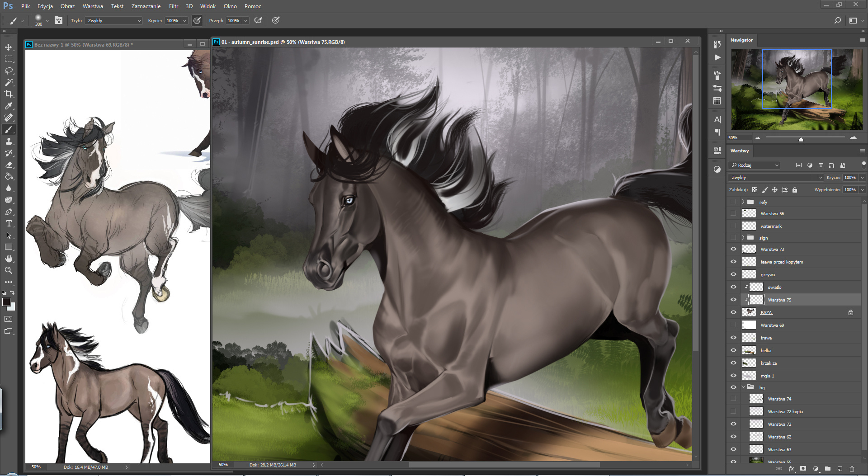Expand the refy layer group
The image size is (868, 476).
(743, 202)
